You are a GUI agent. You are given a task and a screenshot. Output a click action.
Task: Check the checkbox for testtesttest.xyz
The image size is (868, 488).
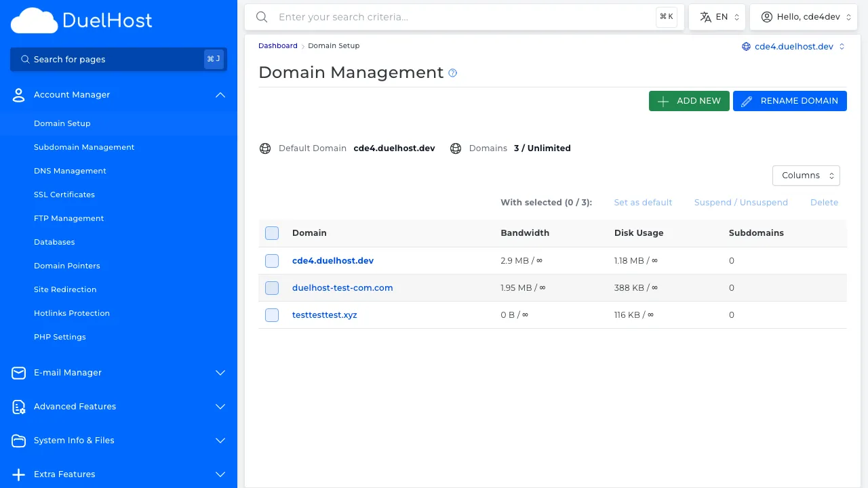pos(271,314)
